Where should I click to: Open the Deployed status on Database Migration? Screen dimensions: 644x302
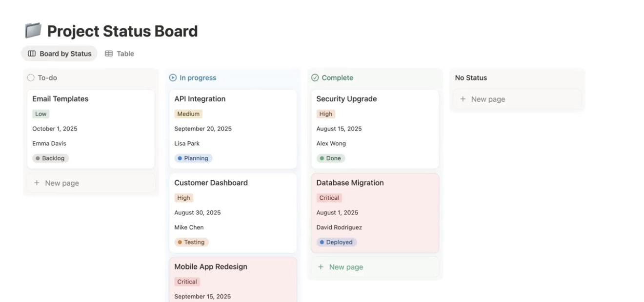336,242
